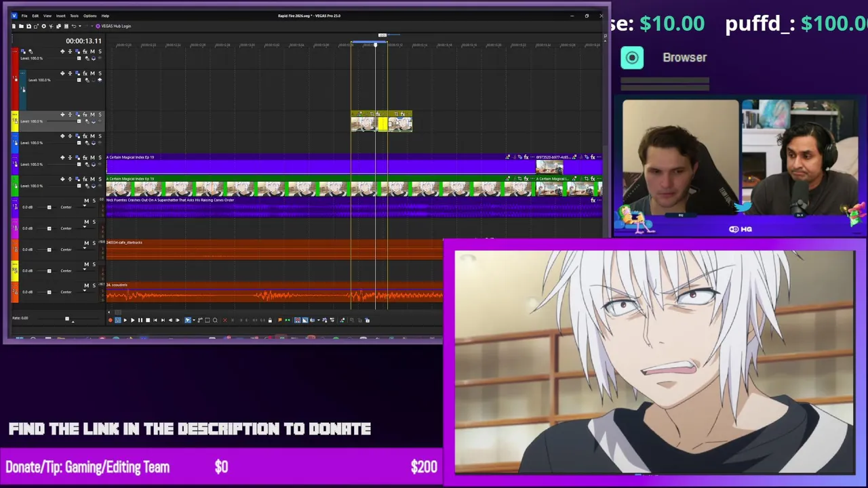This screenshot has height=488, width=868.
Task: Select the yellow highlighted event on the timeline
Action: pos(382,124)
